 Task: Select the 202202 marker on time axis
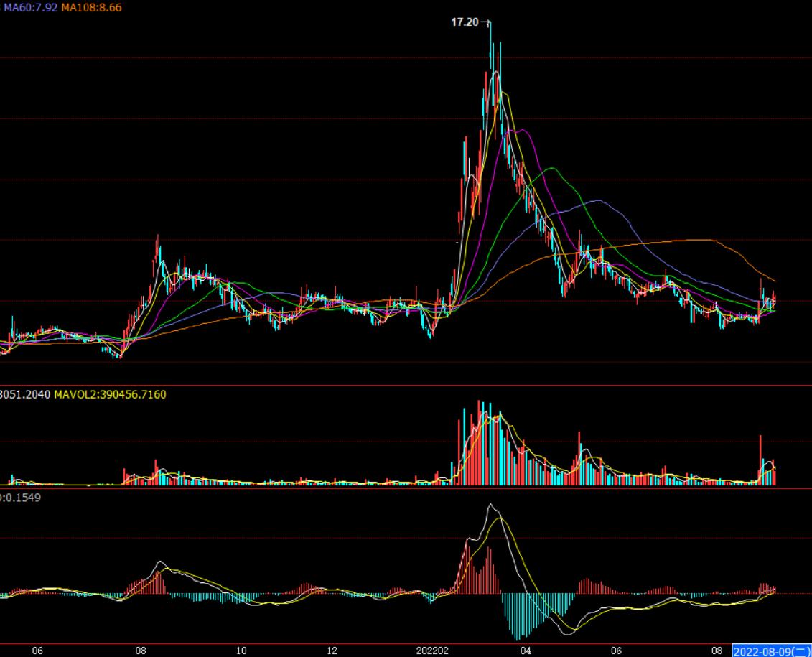432,651
